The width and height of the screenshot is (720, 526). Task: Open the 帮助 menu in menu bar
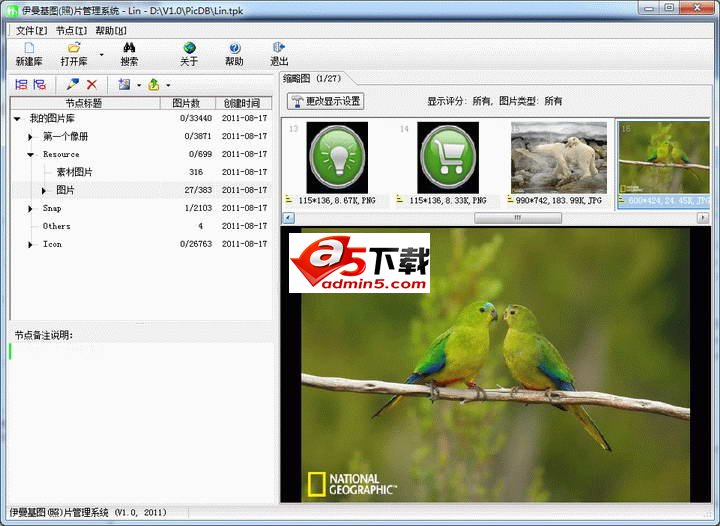[111, 31]
